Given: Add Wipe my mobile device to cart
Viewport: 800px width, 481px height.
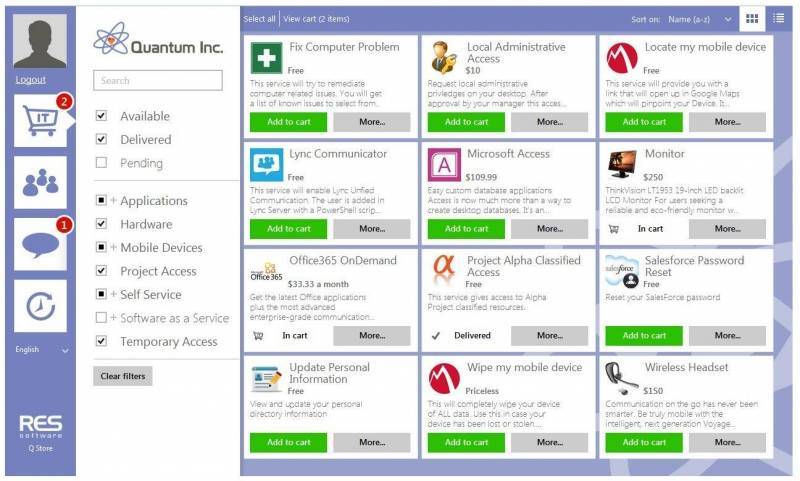Looking at the screenshot, I should click(466, 442).
